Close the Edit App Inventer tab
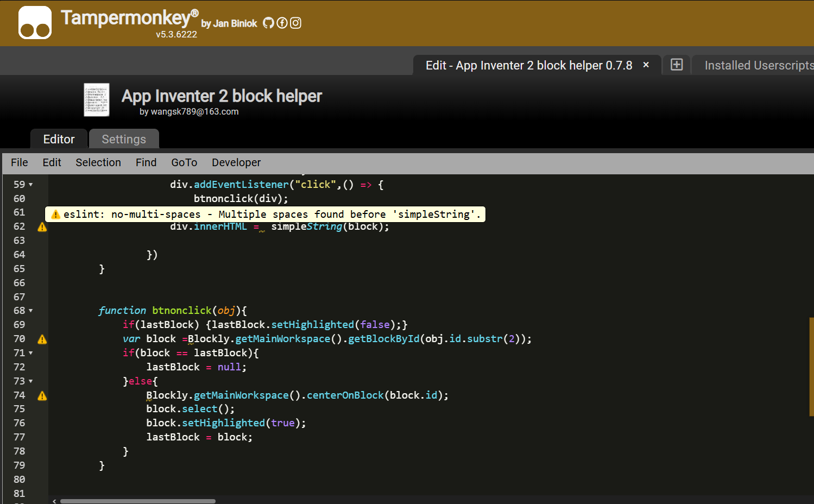This screenshot has width=814, height=504. click(x=646, y=65)
